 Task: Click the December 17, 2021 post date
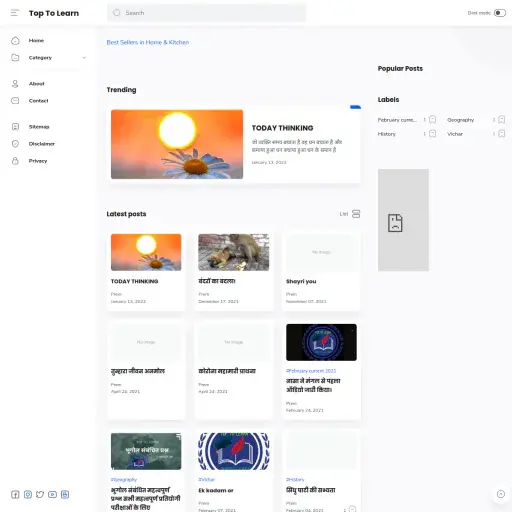click(x=218, y=301)
